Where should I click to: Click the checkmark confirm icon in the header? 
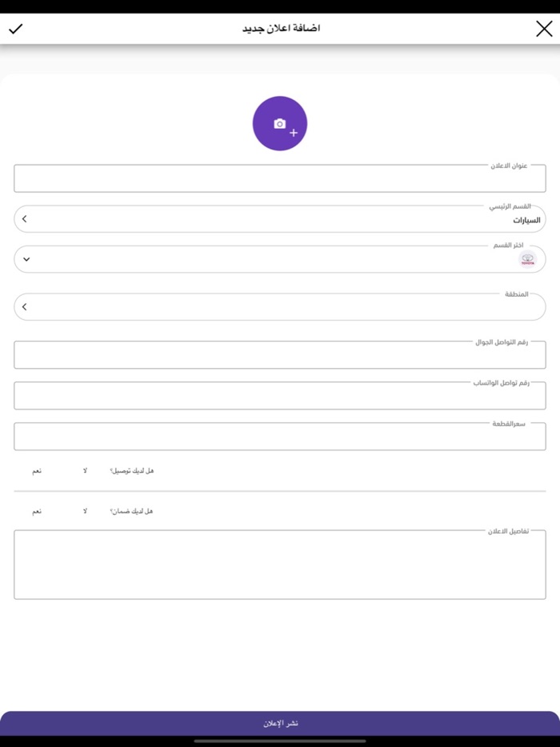pyautogui.click(x=16, y=28)
